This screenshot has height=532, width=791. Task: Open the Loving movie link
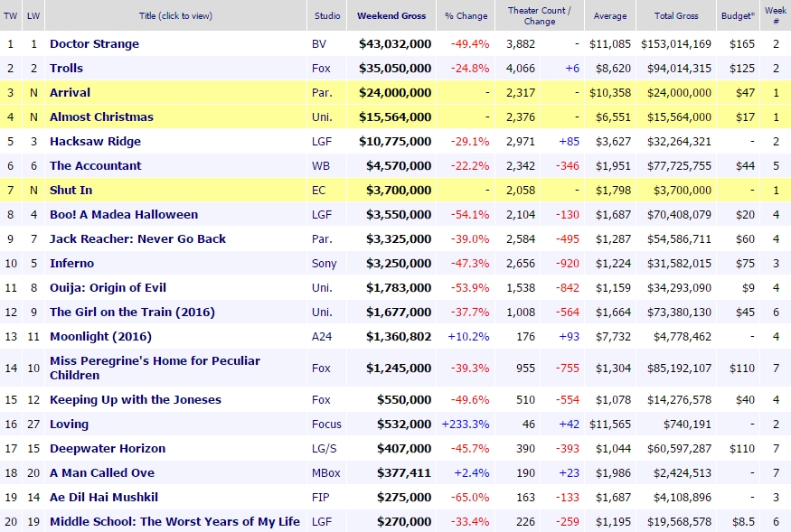click(69, 425)
